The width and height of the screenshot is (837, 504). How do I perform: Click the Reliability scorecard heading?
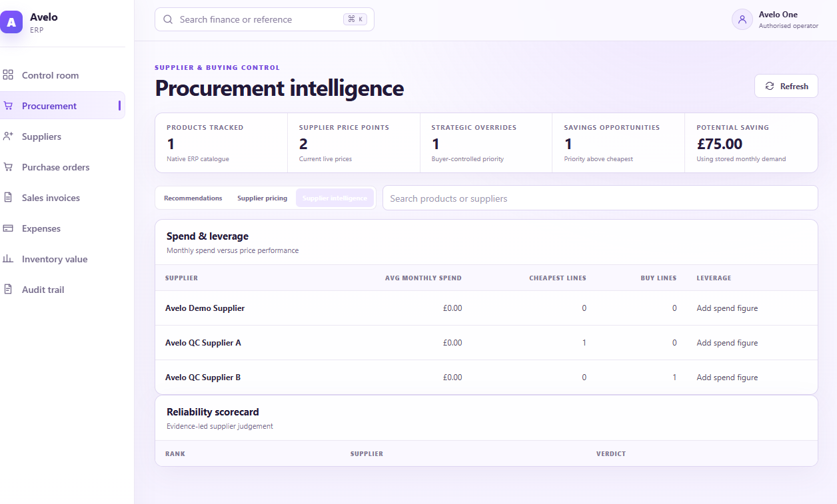tap(213, 412)
